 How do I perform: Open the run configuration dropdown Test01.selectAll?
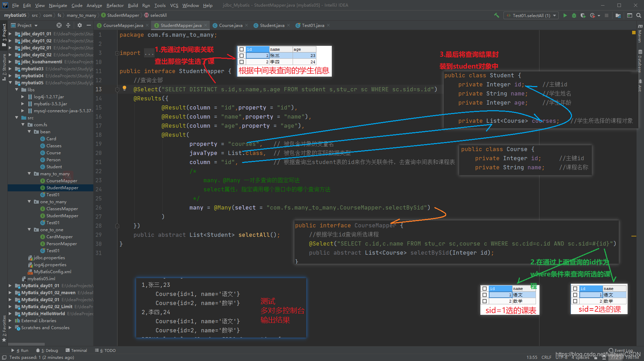click(x=531, y=15)
